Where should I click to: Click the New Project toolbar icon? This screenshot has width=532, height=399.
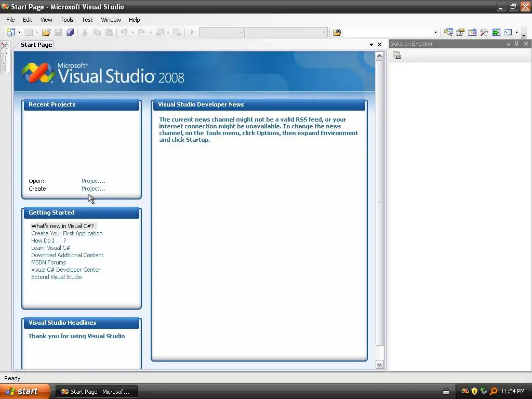click(x=11, y=32)
